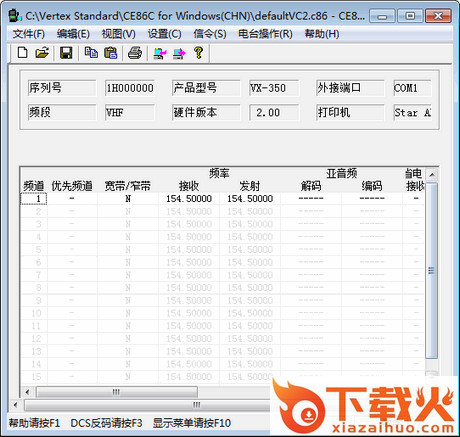
Task: Click the 宽带/窄带 column header
Action: pyautogui.click(x=128, y=186)
